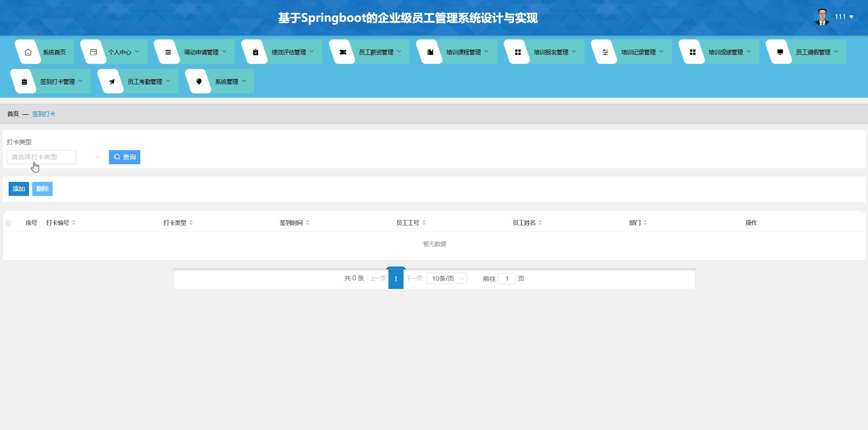
Task: Click the page 1 pagination button
Action: [396, 279]
